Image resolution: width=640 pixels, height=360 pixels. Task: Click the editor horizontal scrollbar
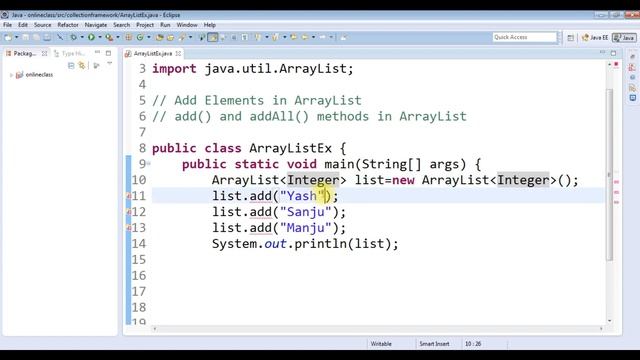pos(378,328)
